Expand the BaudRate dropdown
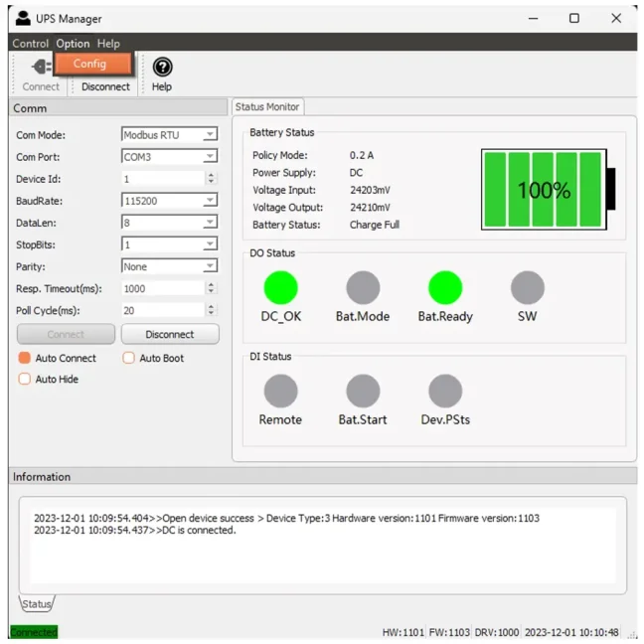The height and width of the screenshot is (644, 644). [169, 201]
